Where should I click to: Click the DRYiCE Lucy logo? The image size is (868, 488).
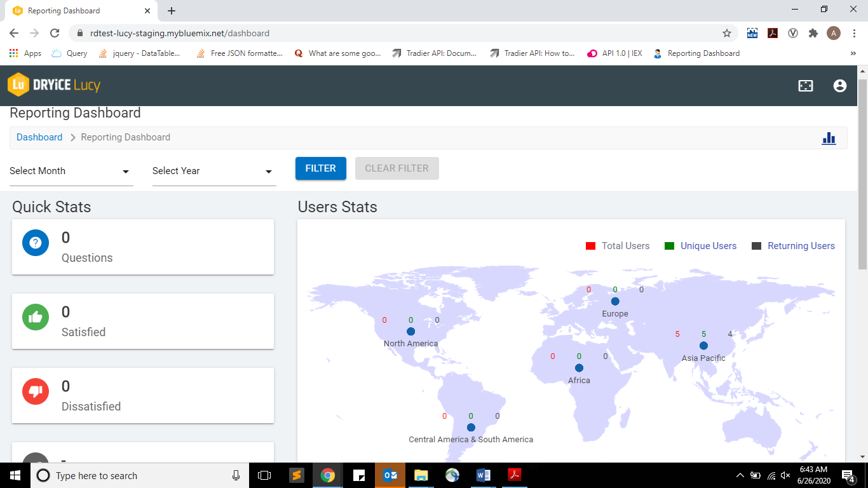click(x=54, y=85)
